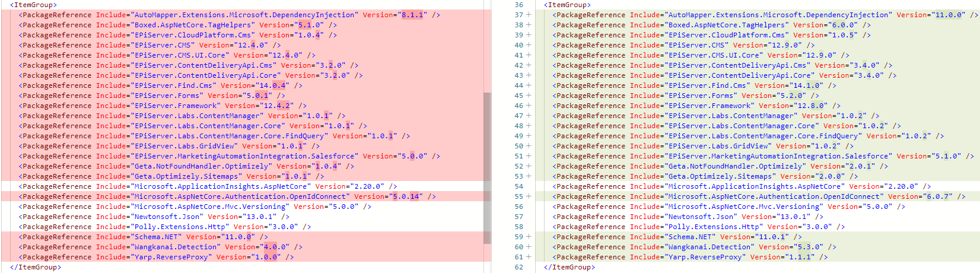980x273 pixels.
Task: Click the opening <ItemGroup> tag on line 36
Action: point(567,5)
